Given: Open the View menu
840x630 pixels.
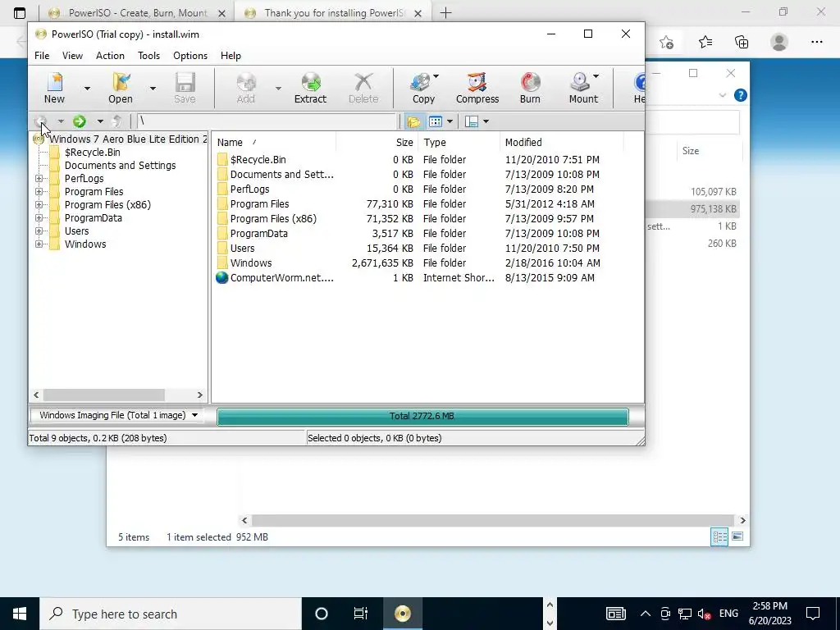Looking at the screenshot, I should pyautogui.click(x=72, y=56).
